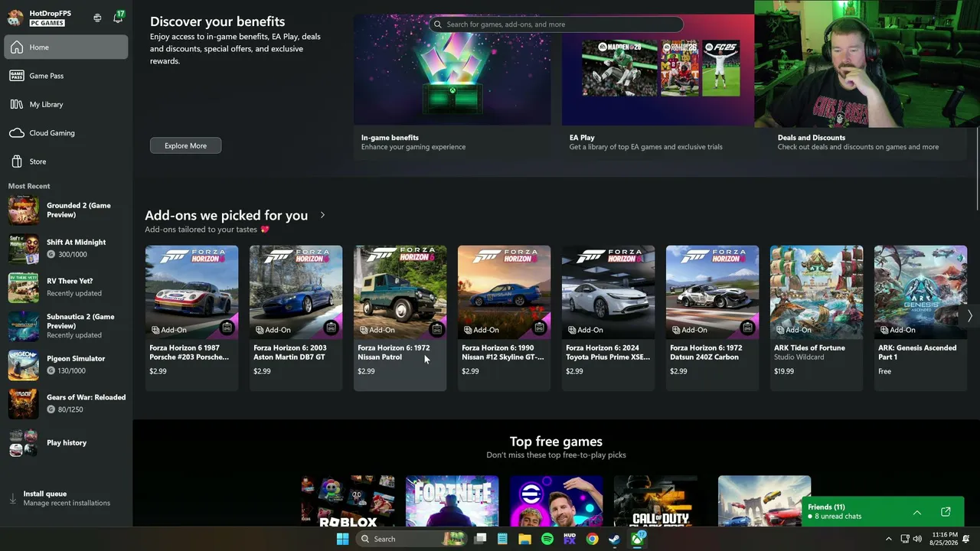
Task: Open Windows notification center bell
Action: point(966,539)
